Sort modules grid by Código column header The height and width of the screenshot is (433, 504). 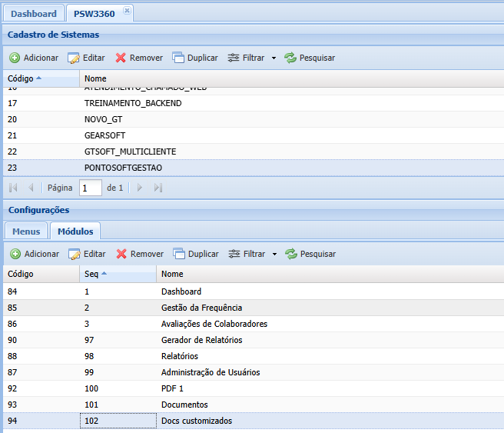point(41,274)
